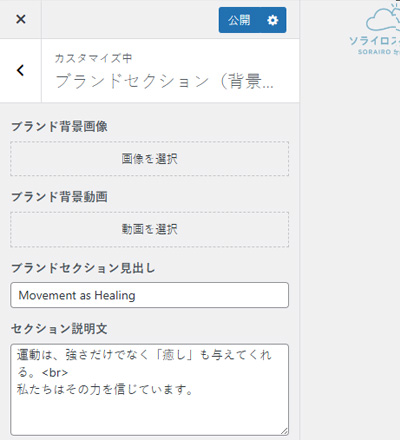Click the 公開 publish button
The width and height of the screenshot is (400, 440).
(x=239, y=20)
